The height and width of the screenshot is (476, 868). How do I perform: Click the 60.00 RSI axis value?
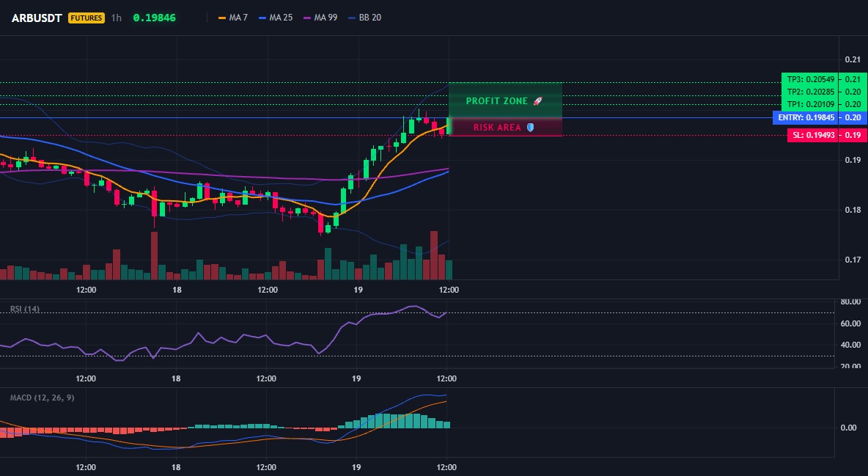click(x=850, y=323)
